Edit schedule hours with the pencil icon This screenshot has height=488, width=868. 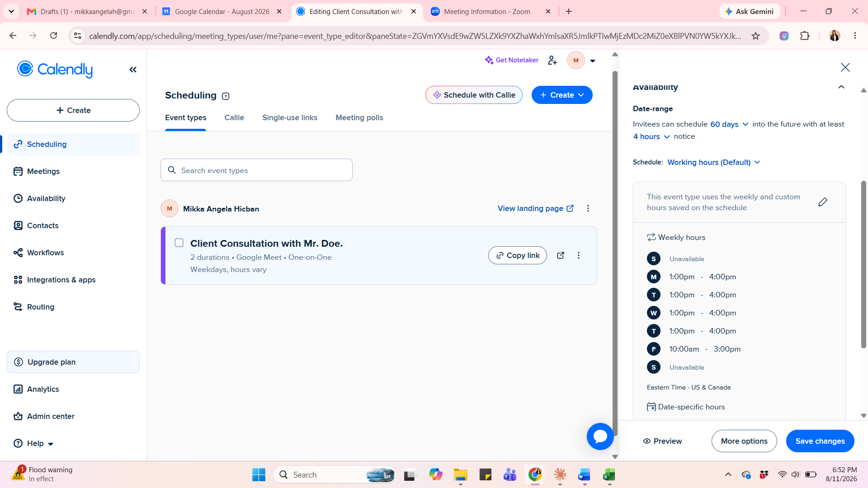pos(823,202)
